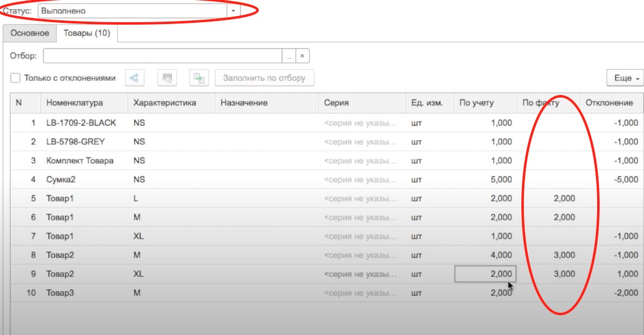
Task: Click the Статус field showing Выполнено
Action: tap(132, 10)
